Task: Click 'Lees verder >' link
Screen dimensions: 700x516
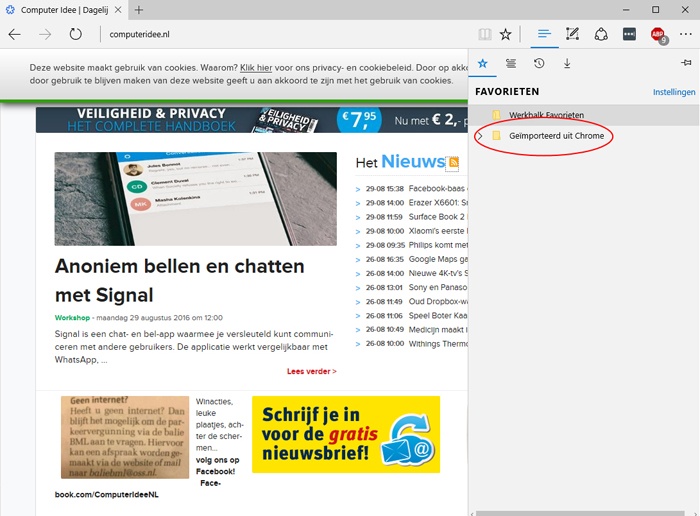Action: pyautogui.click(x=312, y=371)
